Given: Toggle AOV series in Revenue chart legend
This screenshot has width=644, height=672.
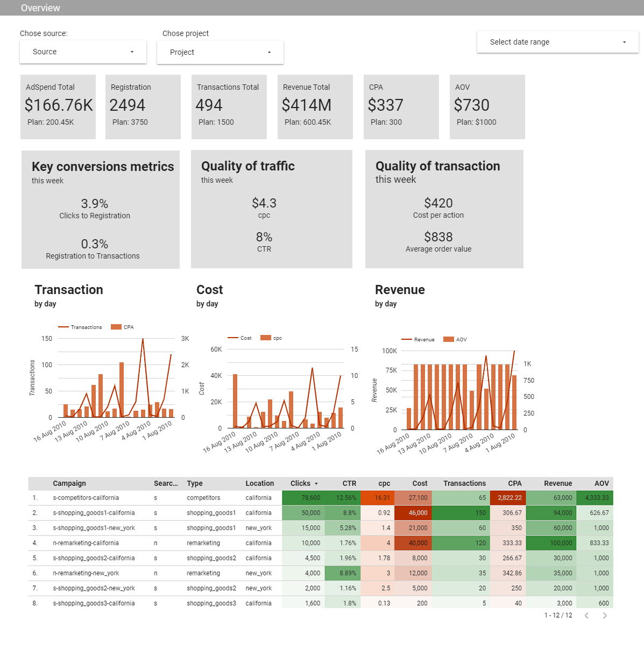Looking at the screenshot, I should pyautogui.click(x=455, y=340).
